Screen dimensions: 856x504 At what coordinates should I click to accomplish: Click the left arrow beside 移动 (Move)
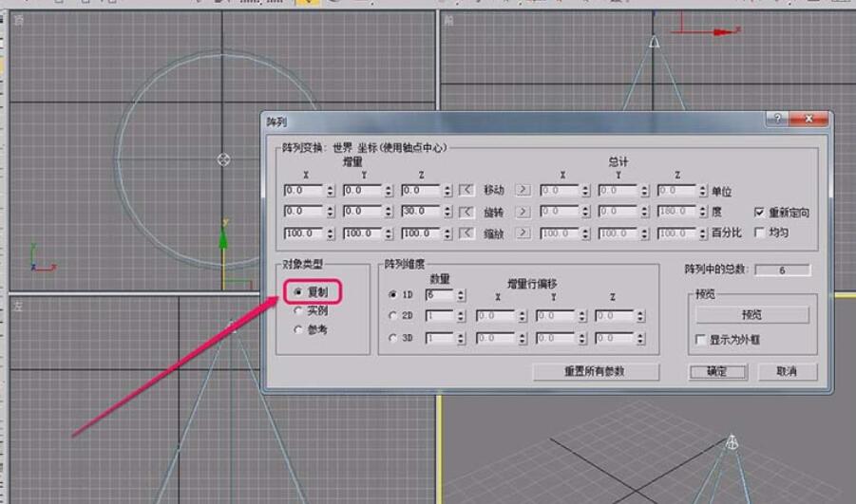click(466, 190)
